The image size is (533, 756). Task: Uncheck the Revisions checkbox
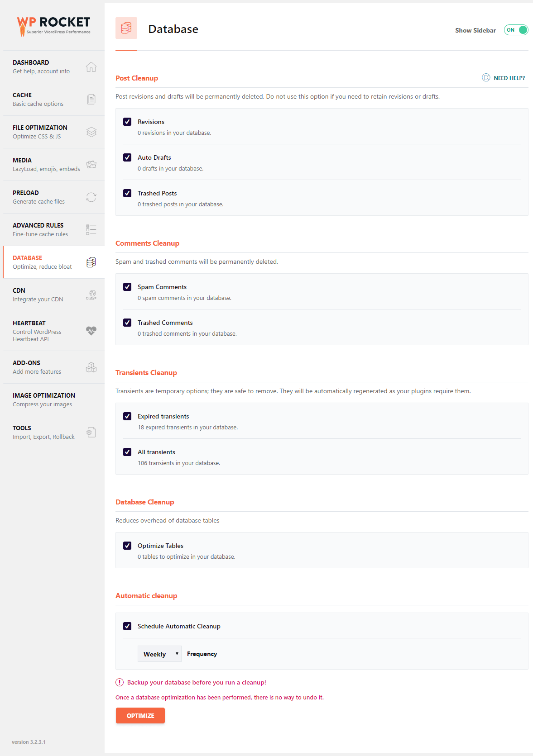[127, 122]
